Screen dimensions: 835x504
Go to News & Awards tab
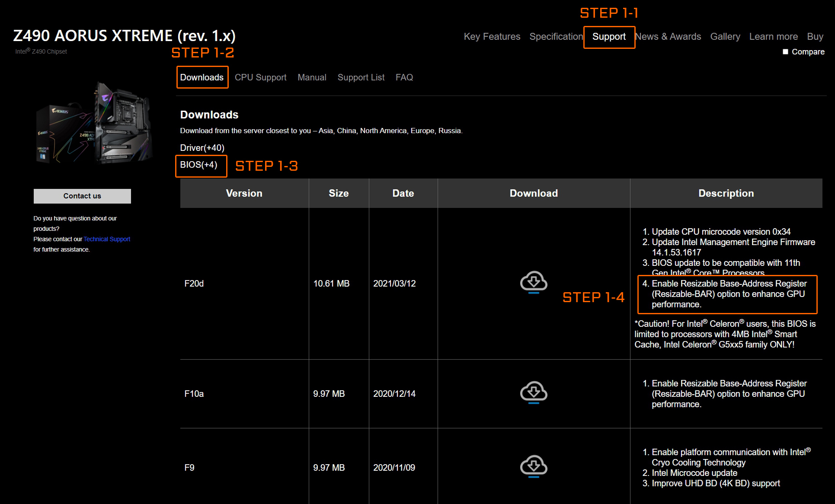(x=668, y=37)
